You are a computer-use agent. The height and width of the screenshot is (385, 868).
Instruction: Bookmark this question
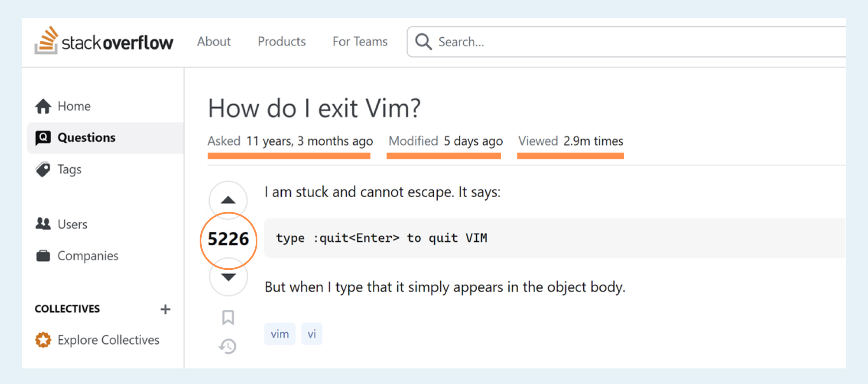(228, 317)
